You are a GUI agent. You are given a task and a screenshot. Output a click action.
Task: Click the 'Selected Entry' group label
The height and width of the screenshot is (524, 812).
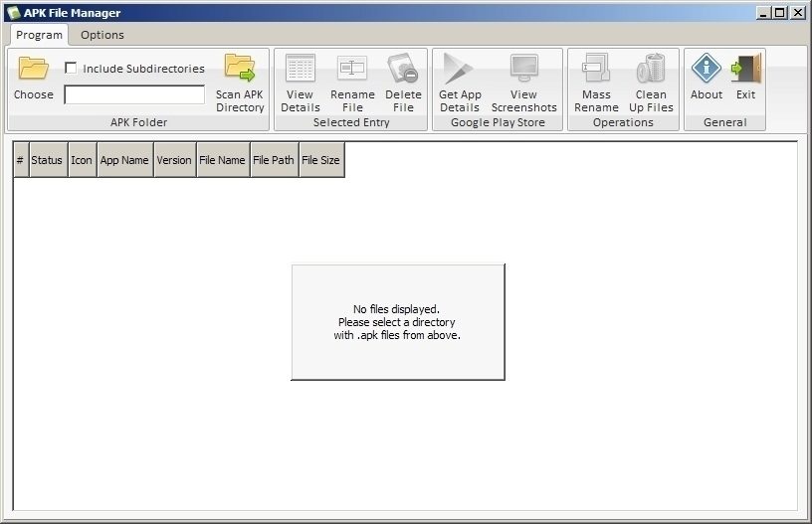point(351,122)
